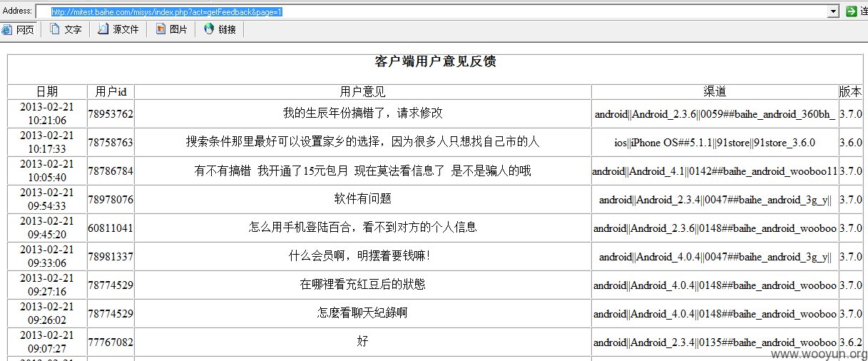
Task: Click date 2013-02-21 10:17:33
Action: [47, 142]
